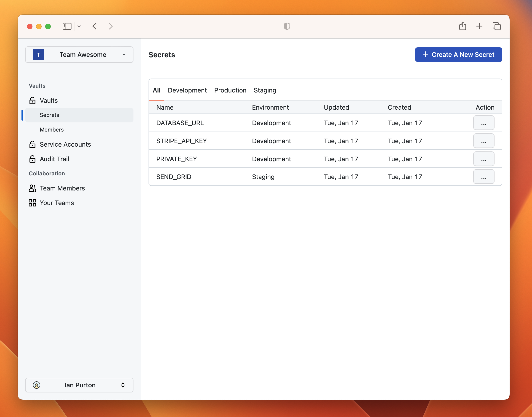Click the Service Accounts lock icon
Screen dimensions: 532x417
(x=32, y=144)
